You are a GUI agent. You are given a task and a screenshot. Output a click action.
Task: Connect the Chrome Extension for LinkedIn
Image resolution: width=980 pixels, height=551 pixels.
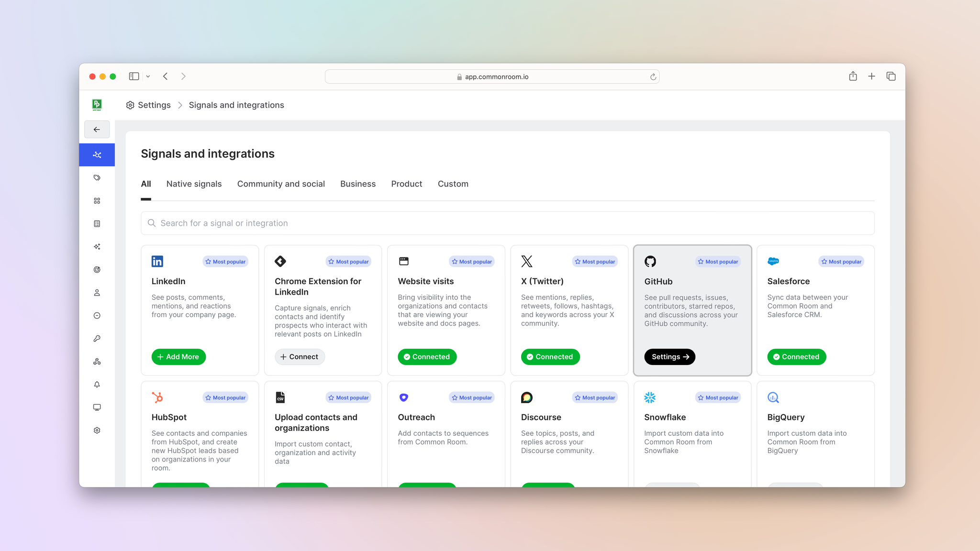[300, 357]
